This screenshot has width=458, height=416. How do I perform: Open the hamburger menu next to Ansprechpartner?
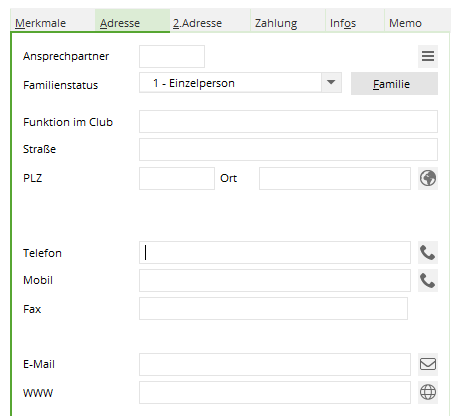tap(428, 56)
